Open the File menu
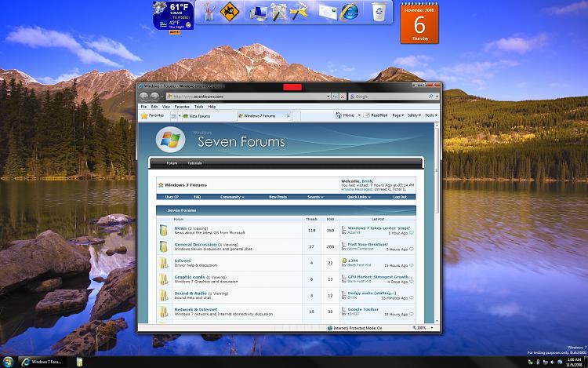The width and height of the screenshot is (588, 368). [x=143, y=107]
